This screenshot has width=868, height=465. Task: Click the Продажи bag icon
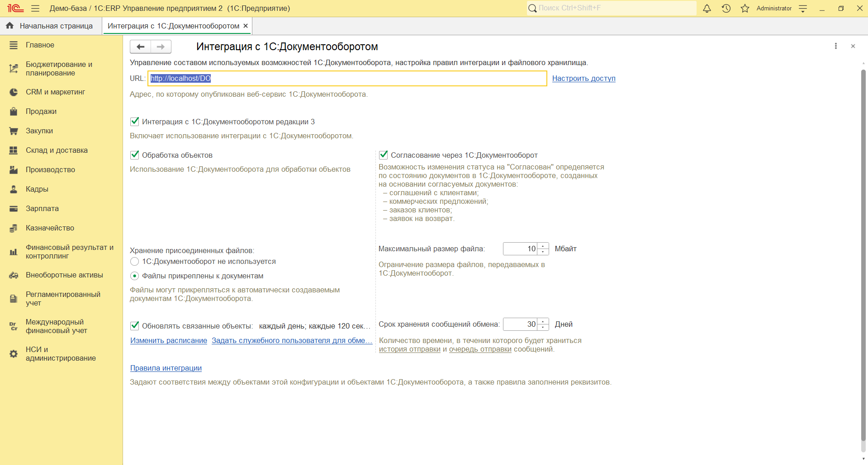click(x=14, y=112)
